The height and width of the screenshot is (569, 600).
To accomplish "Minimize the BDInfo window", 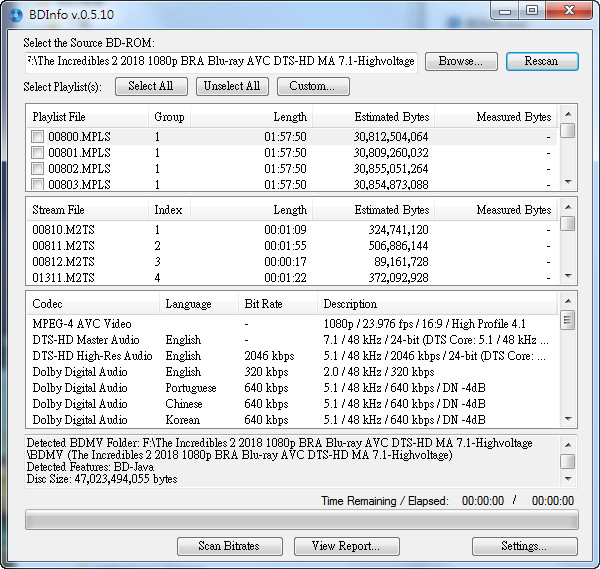I will pyautogui.click(x=505, y=10).
